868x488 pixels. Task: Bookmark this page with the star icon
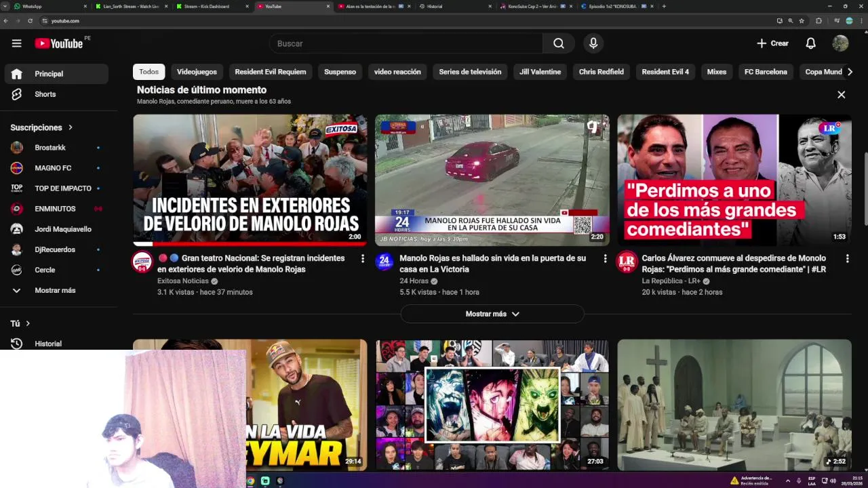point(802,21)
